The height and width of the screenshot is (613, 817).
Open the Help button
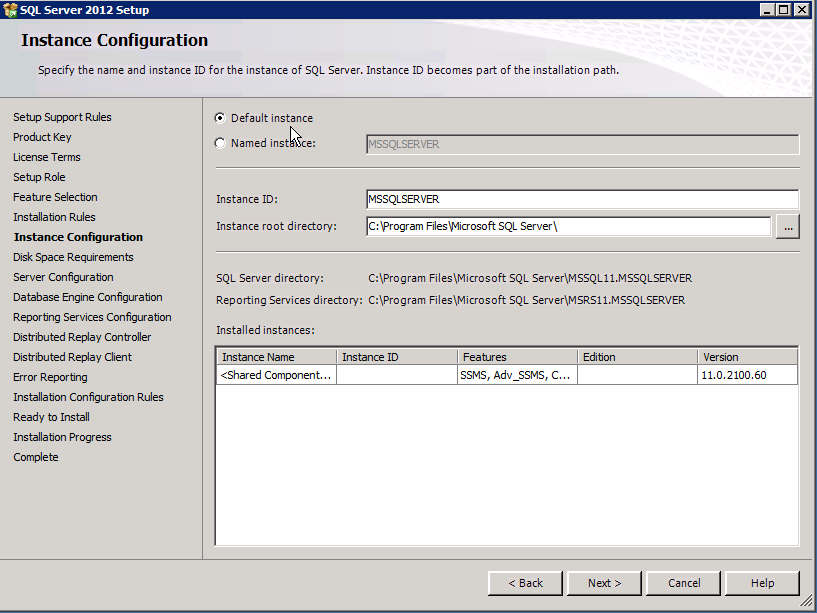coord(762,583)
